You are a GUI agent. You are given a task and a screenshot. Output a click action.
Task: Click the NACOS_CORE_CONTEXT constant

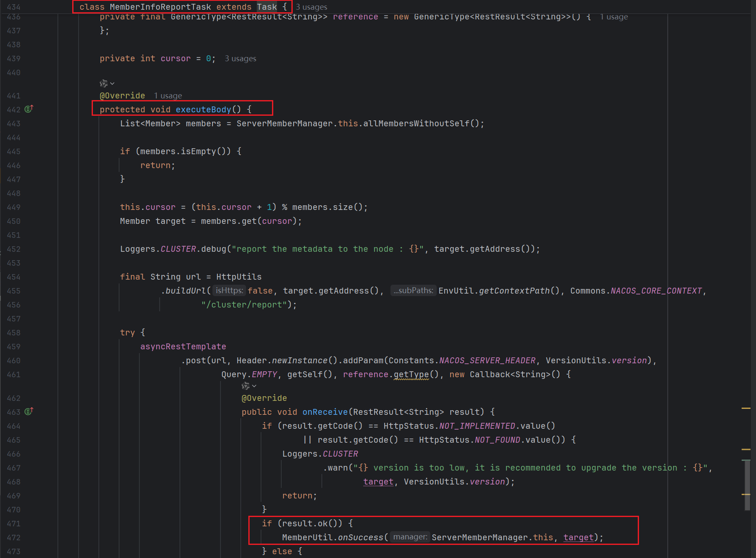656,291
